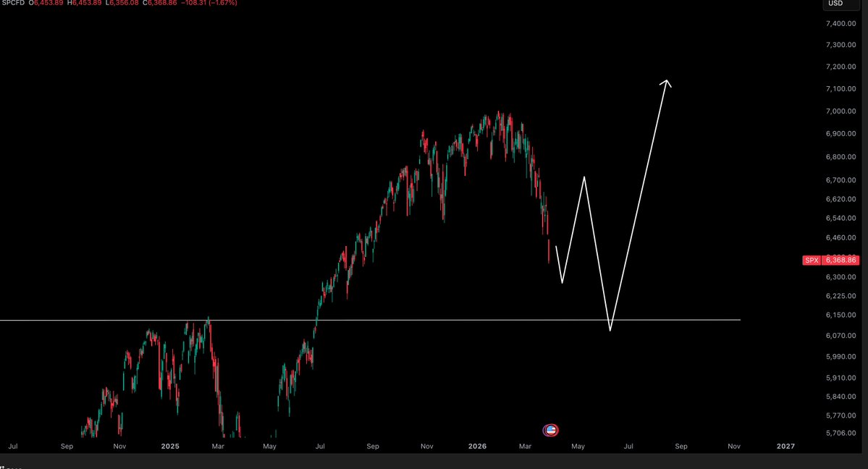The width and height of the screenshot is (868, 469).
Task: Click the 6,460.00 price axis label
Action: tap(840, 238)
